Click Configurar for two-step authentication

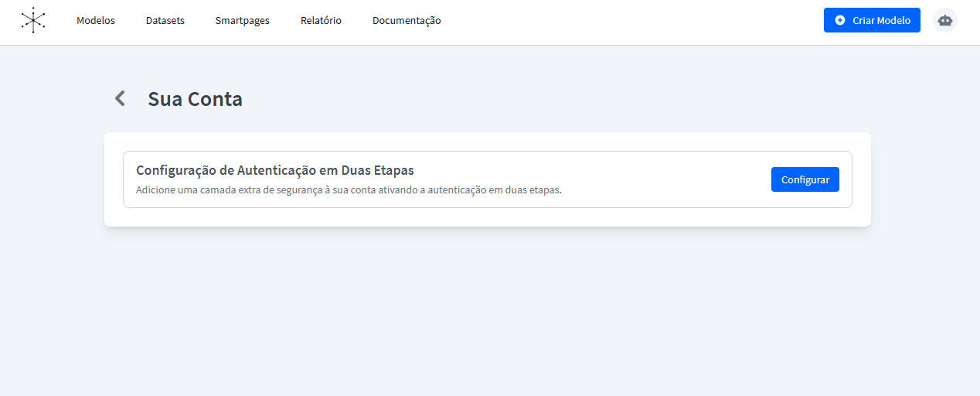pyautogui.click(x=805, y=179)
